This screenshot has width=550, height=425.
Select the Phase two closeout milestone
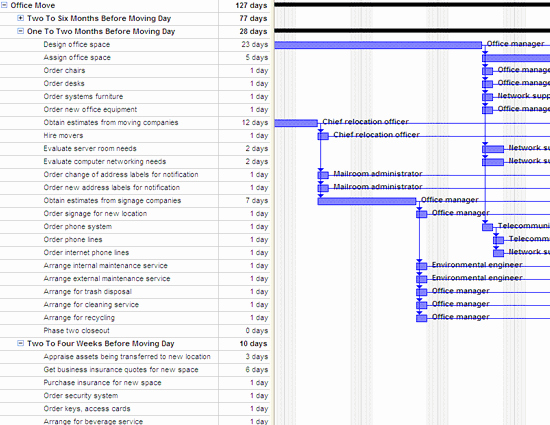pos(76,330)
